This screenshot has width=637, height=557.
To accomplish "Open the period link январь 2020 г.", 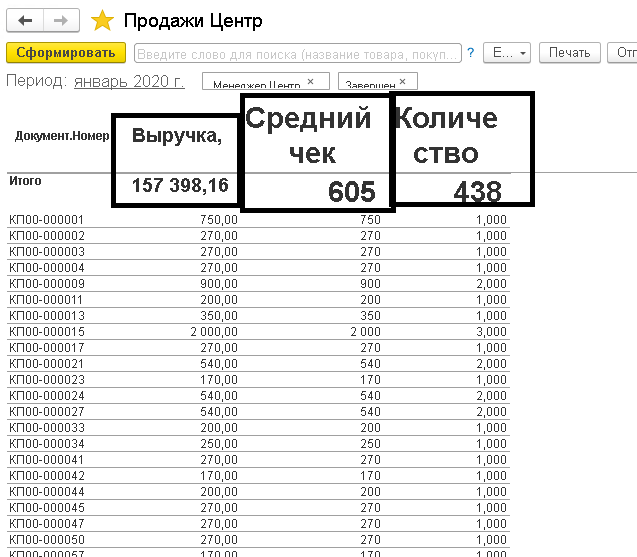I will pos(129,81).
